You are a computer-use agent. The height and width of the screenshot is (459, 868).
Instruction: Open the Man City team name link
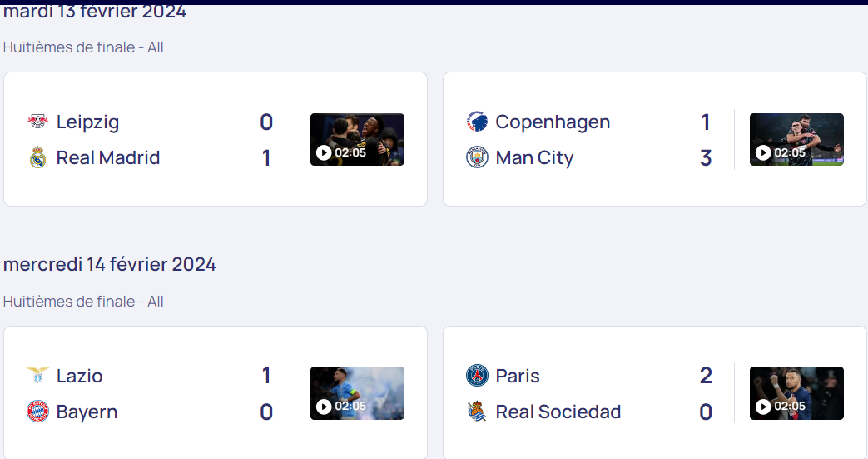click(534, 158)
